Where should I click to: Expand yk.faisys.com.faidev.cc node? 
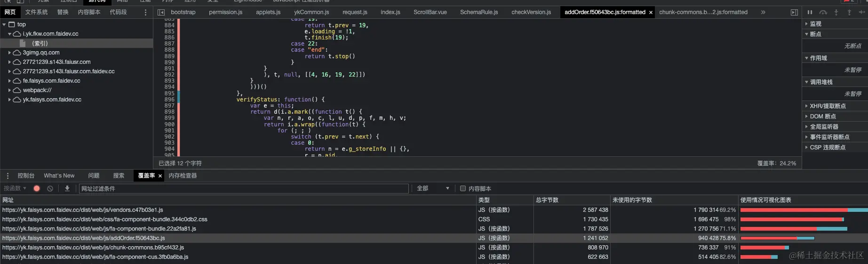click(x=9, y=100)
